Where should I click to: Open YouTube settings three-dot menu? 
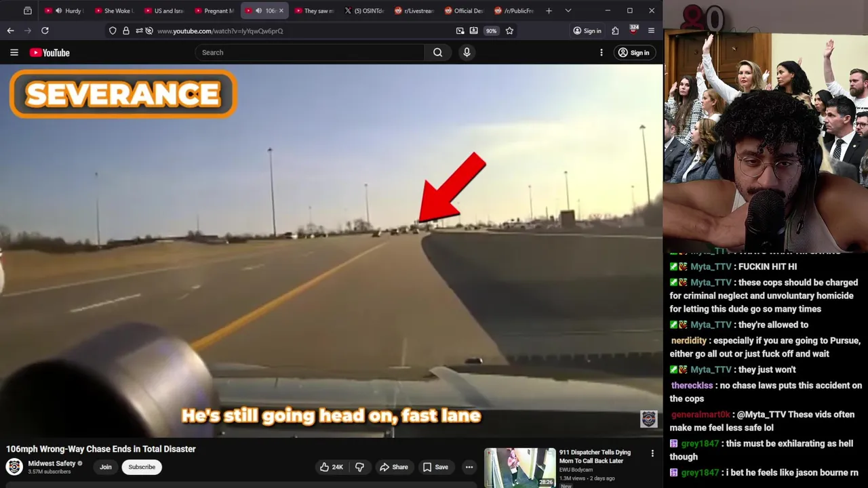pyautogui.click(x=601, y=52)
